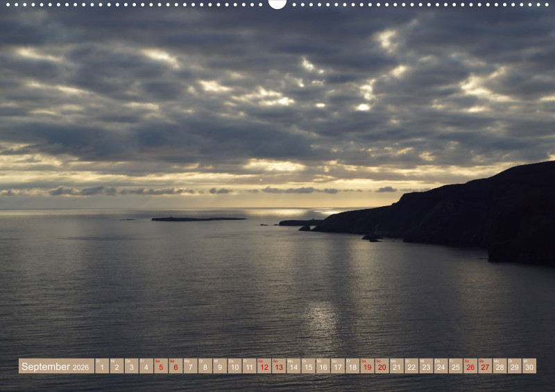The width and height of the screenshot is (555, 392).
Task: Select day 2 in the calendar strip
Action: pos(117,366)
